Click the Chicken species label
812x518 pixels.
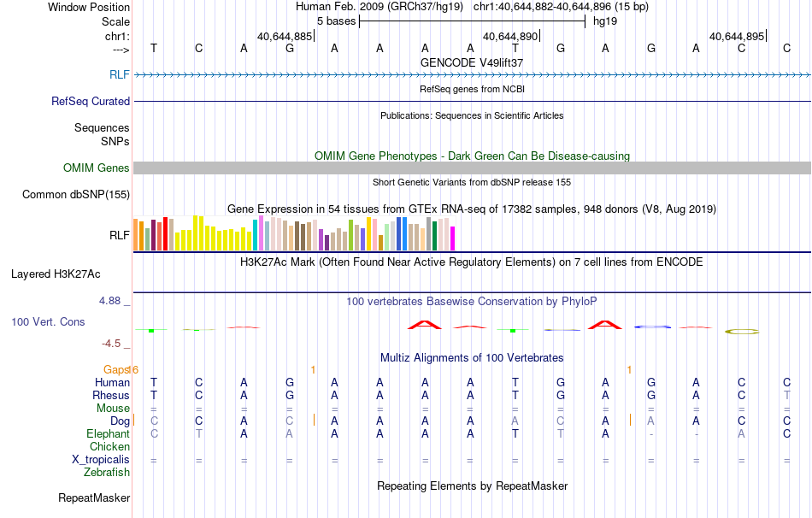(109, 446)
